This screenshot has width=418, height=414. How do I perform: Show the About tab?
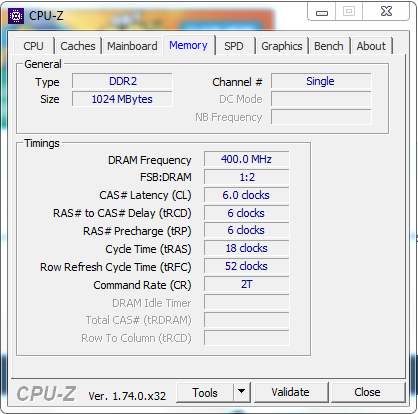[x=371, y=46]
